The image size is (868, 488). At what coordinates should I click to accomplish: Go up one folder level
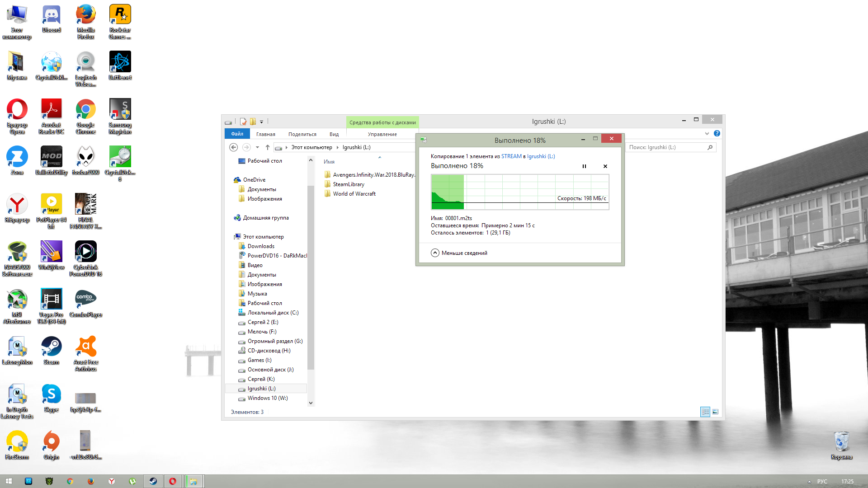pos(267,147)
